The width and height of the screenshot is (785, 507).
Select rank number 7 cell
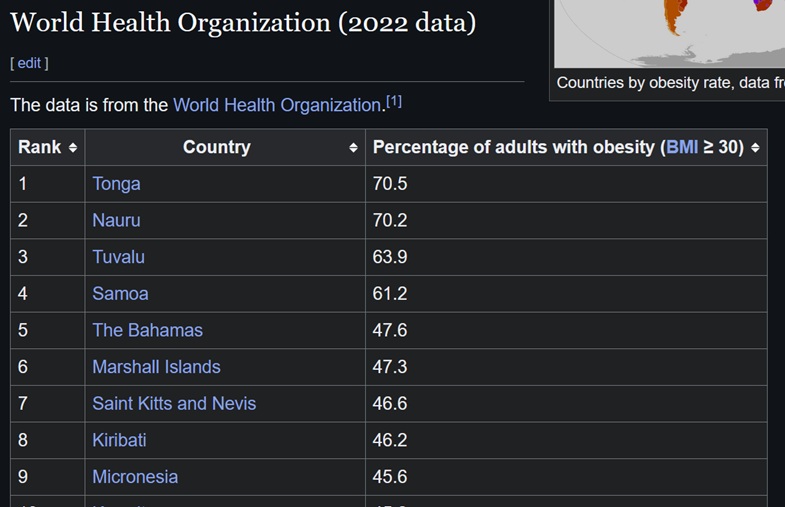[x=48, y=403]
